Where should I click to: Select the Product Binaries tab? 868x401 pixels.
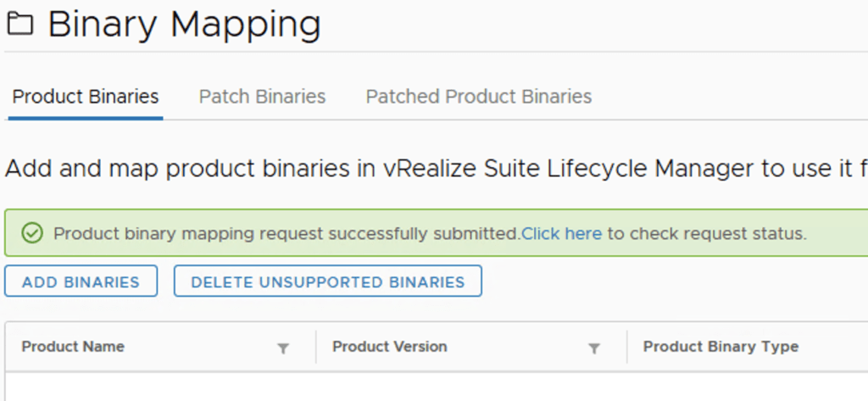click(x=86, y=97)
